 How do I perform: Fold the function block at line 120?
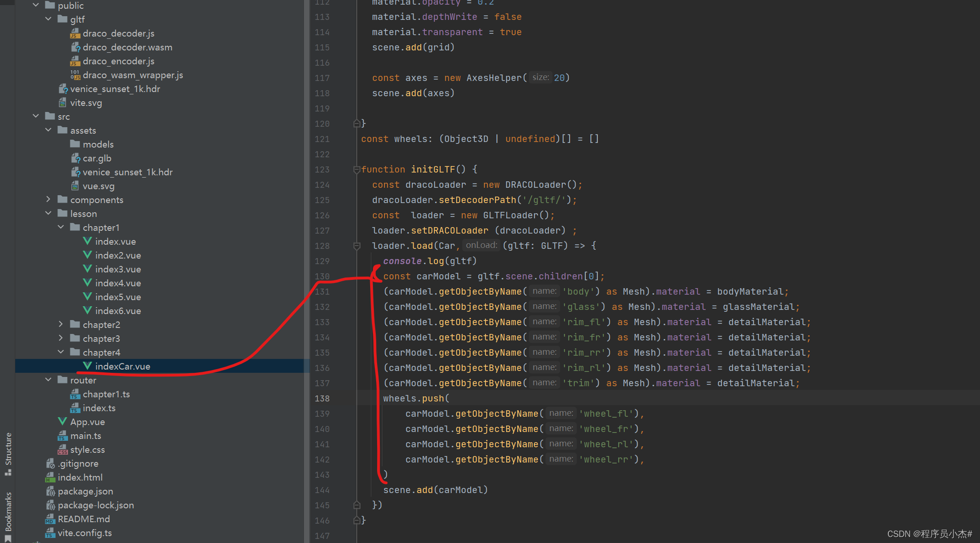356,123
